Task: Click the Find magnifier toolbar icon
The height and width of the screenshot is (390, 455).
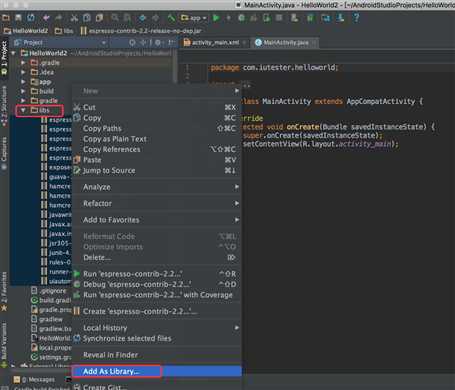Action: coord(115,18)
